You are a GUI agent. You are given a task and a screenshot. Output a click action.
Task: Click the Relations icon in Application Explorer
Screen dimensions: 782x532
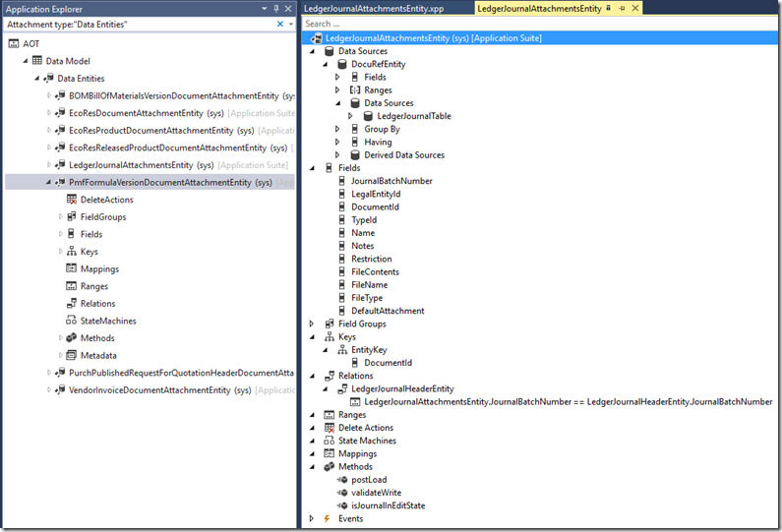72,303
